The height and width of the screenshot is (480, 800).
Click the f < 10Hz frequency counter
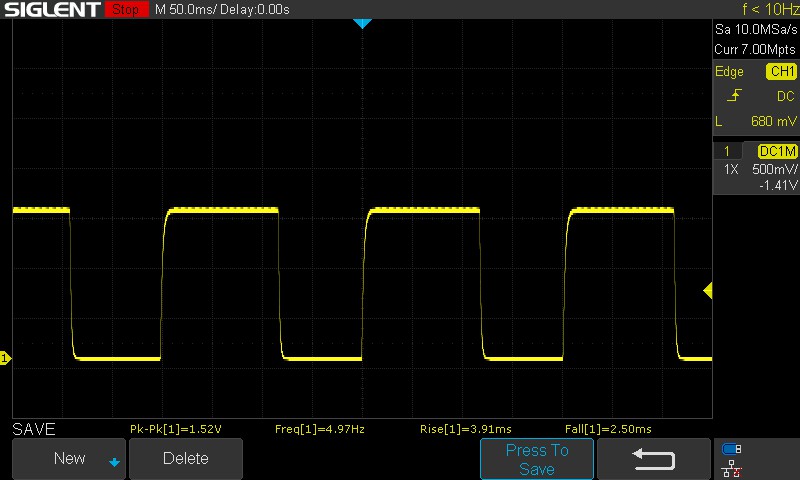coord(770,9)
